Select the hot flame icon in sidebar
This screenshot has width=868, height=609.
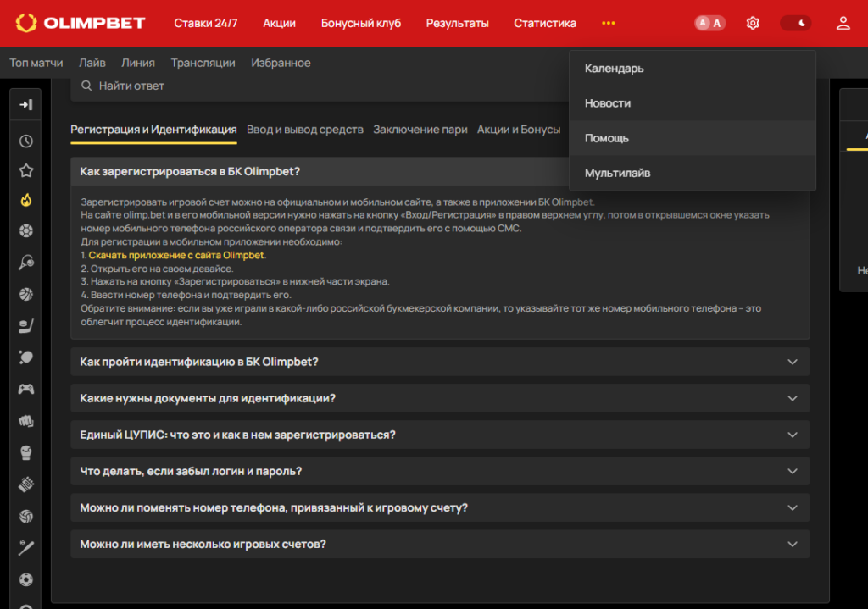click(26, 200)
